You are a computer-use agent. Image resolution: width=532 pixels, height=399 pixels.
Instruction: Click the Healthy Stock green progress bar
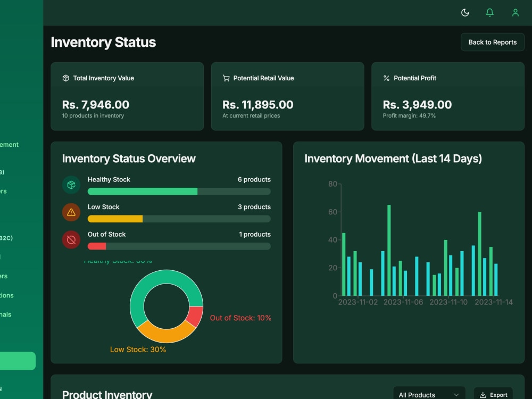(143, 192)
